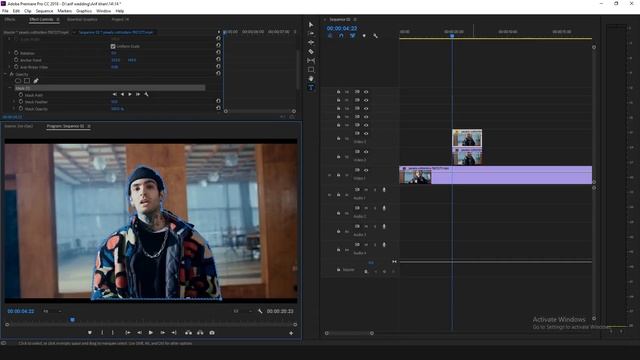Open the Graphics menu
Viewport: 640px width, 360px height.
tap(84, 11)
